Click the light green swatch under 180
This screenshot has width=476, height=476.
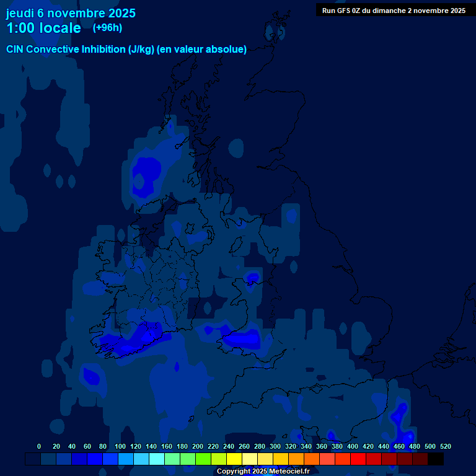pyautogui.click(x=188, y=459)
